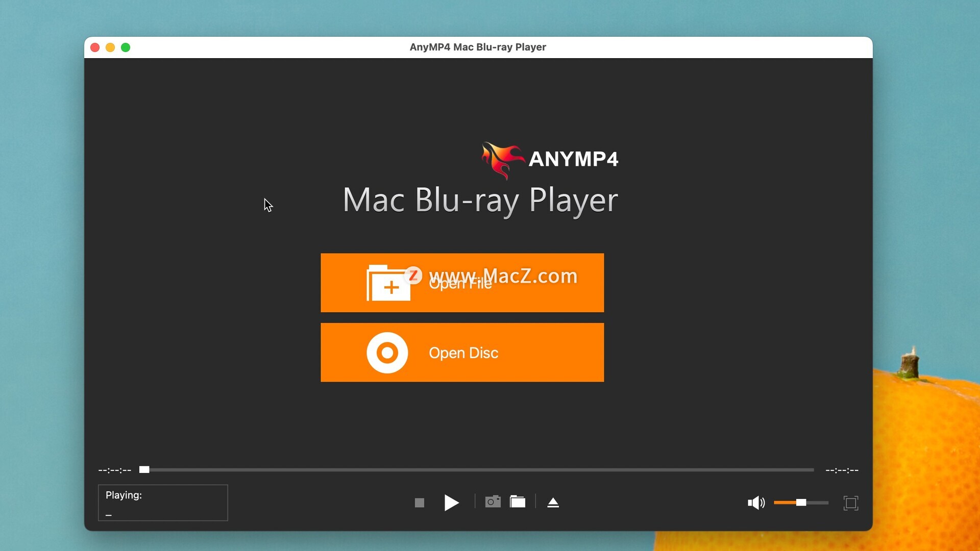Stop playback with the square stop icon

[x=420, y=503]
